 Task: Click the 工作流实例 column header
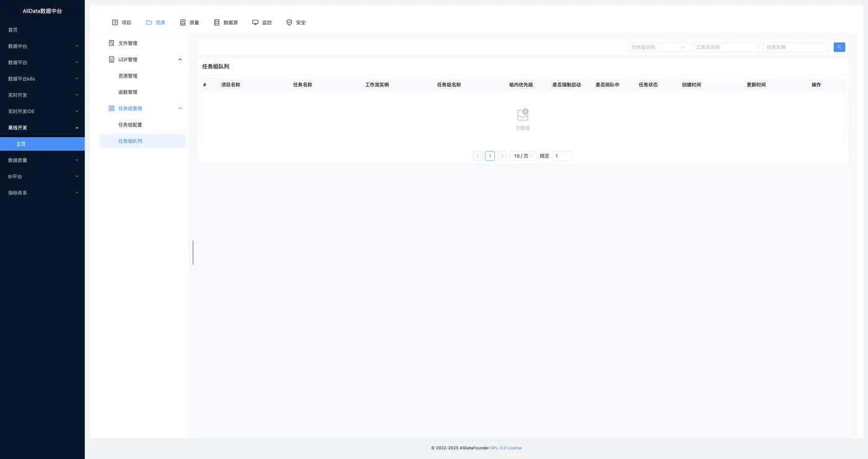pyautogui.click(x=377, y=84)
